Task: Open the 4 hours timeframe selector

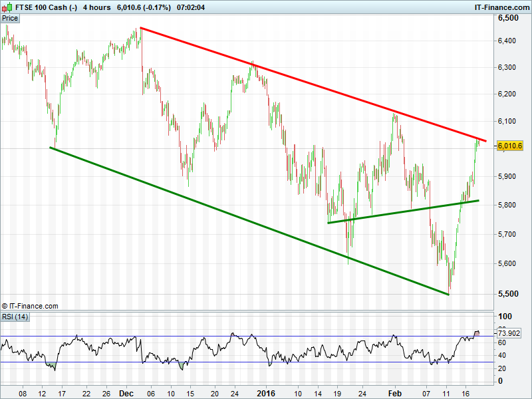Action: click(96, 7)
